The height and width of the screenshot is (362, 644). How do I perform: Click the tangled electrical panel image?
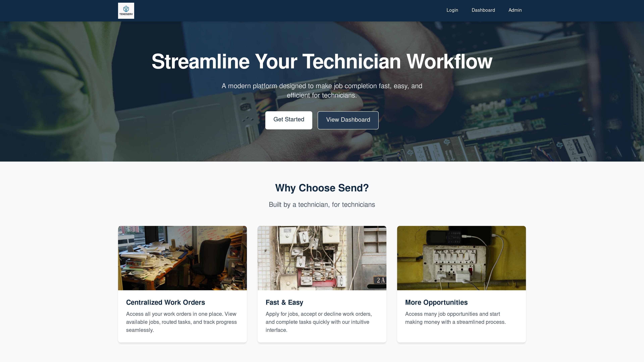coord(322,258)
